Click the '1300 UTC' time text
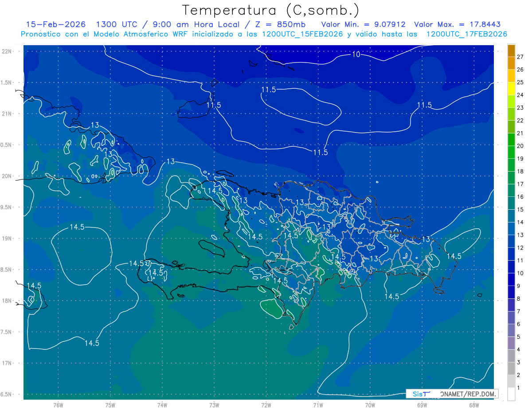This screenshot has width=532, height=411. [x=117, y=24]
